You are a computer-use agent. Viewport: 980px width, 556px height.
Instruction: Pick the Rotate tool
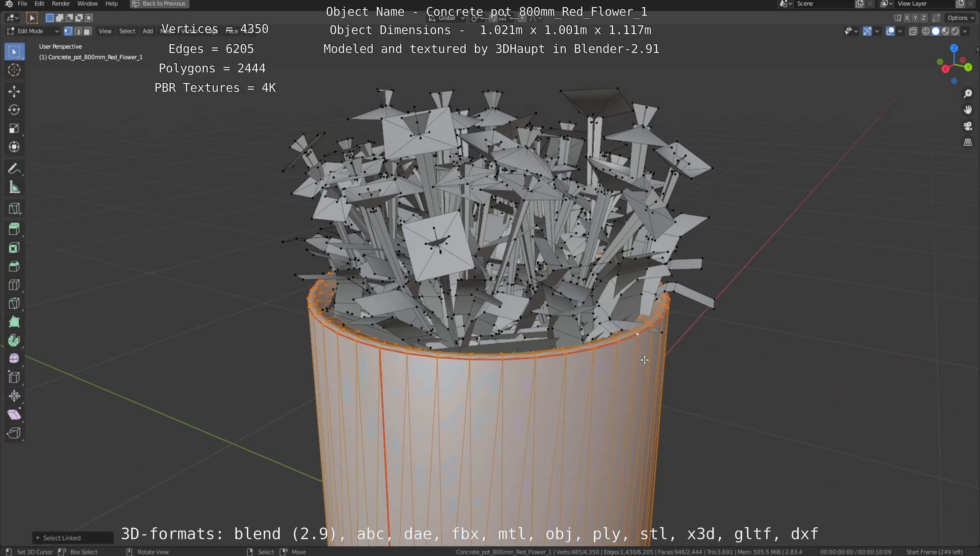pos(15,110)
